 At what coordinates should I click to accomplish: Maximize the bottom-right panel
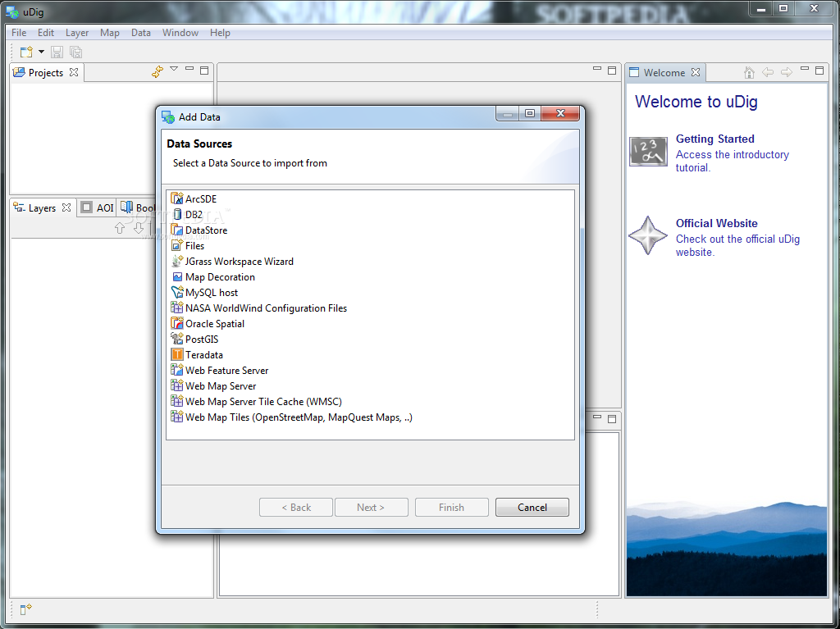click(612, 419)
